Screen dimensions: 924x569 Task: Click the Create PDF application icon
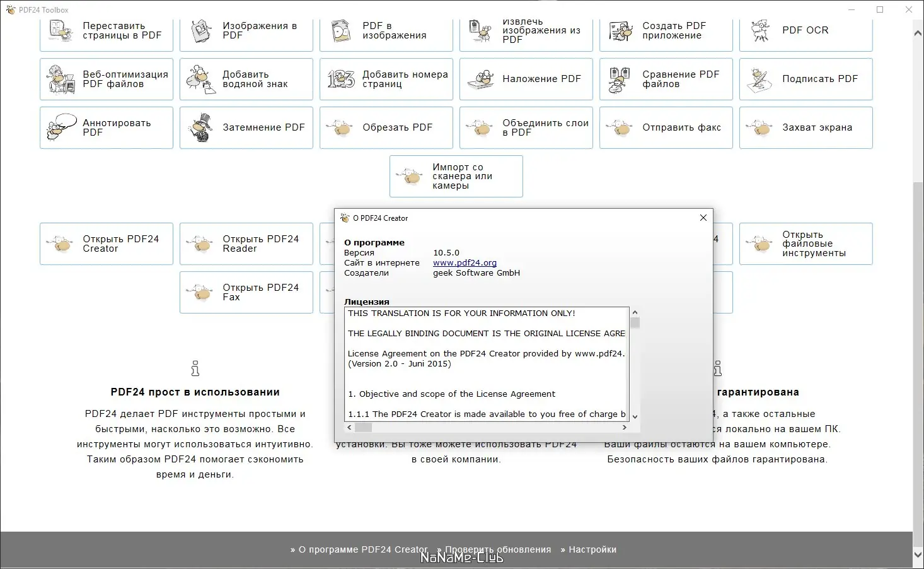621,30
